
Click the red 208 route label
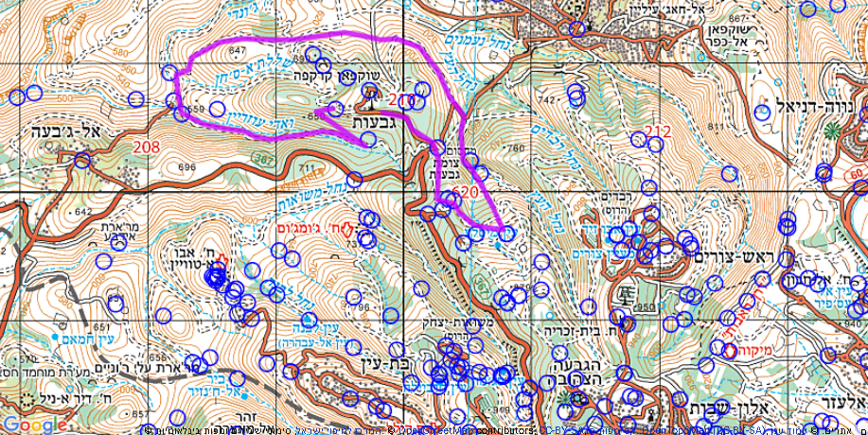(x=147, y=147)
